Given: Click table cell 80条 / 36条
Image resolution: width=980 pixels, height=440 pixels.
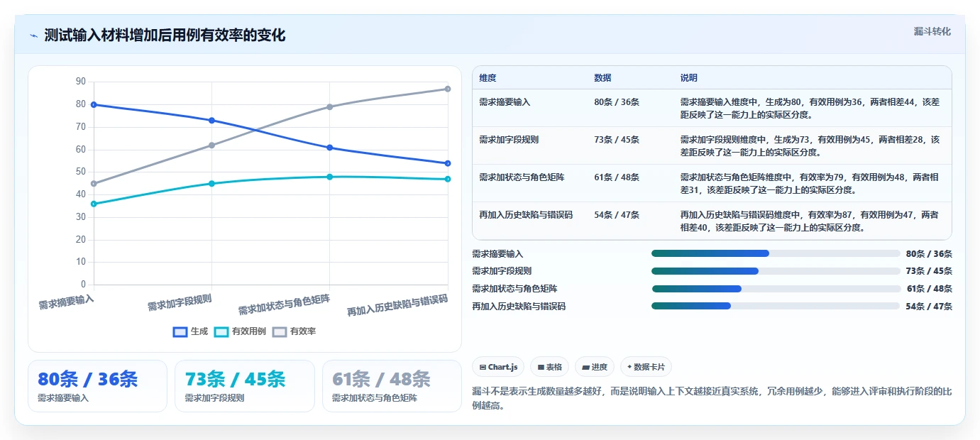Looking at the screenshot, I should [x=617, y=102].
